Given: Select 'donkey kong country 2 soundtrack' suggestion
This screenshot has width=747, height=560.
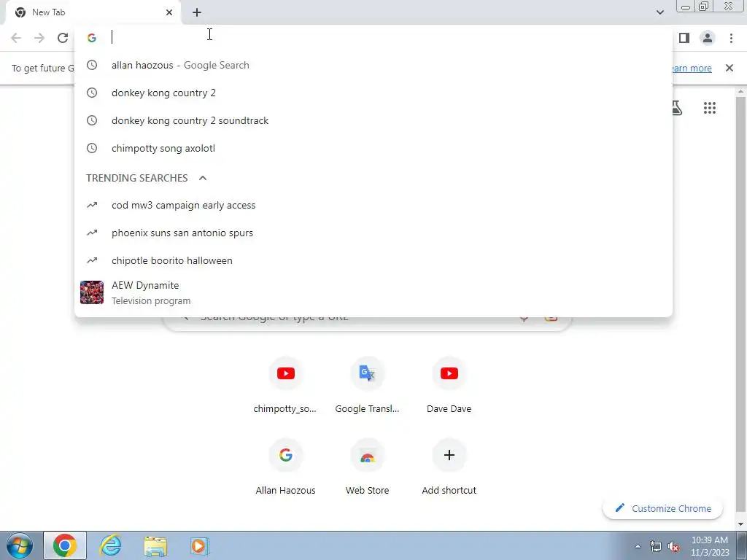Looking at the screenshot, I should (x=373, y=120).
